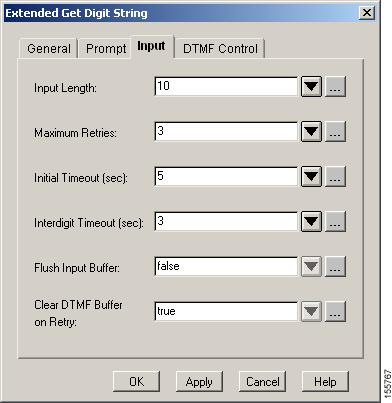The height and width of the screenshot is (403, 392).
Task: Close the dialog with the X button
Action: point(367,13)
